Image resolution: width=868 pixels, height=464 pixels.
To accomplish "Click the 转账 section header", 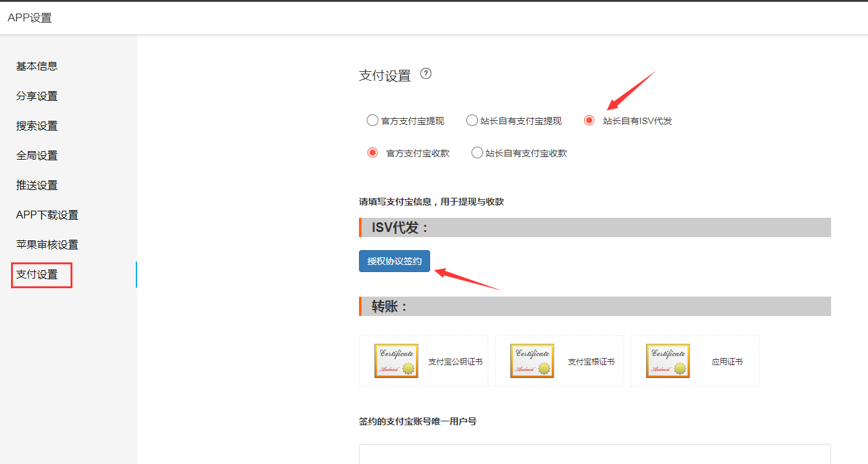I will pos(595,306).
